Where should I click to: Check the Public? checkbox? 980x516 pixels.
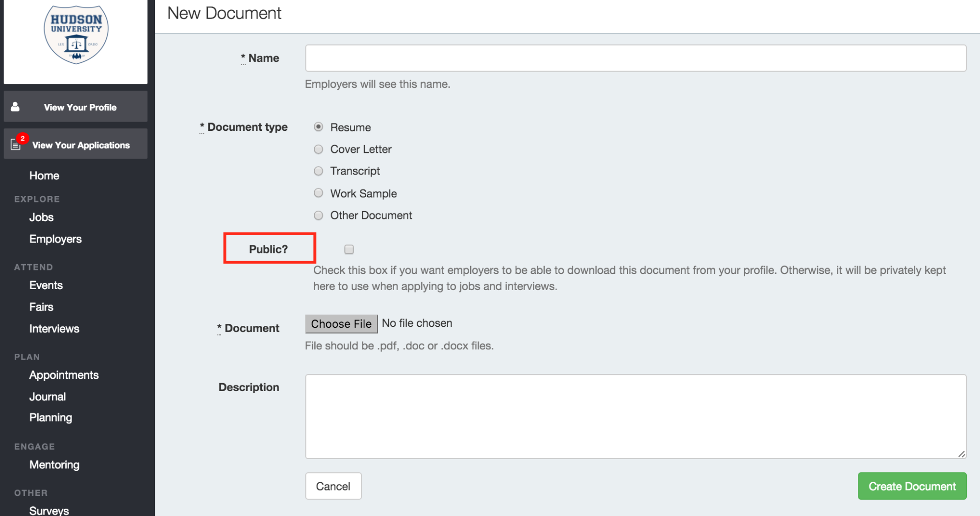(x=349, y=249)
